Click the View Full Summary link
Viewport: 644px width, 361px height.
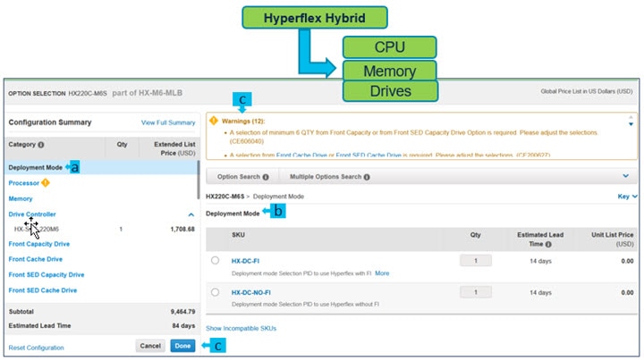[x=168, y=122]
